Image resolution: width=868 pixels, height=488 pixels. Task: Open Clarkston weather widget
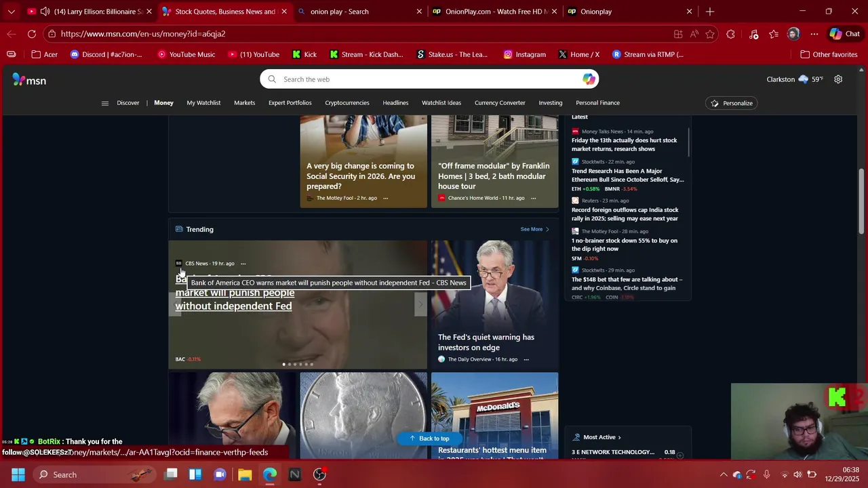click(x=795, y=79)
